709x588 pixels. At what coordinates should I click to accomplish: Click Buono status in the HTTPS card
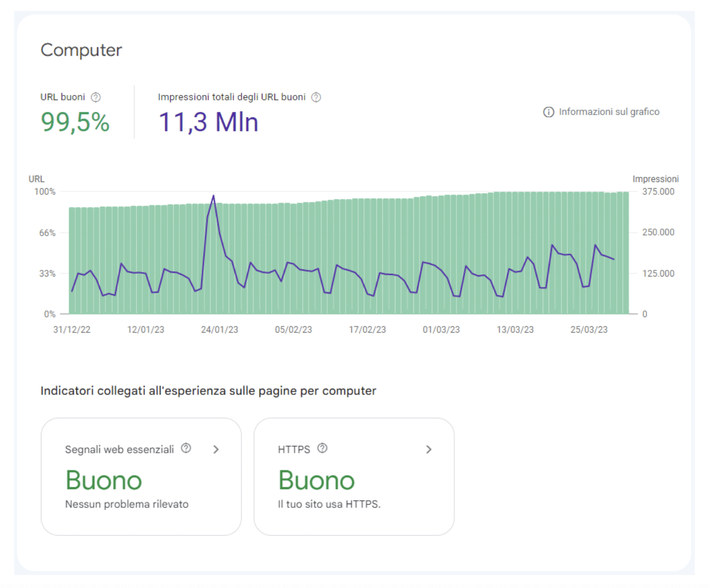[316, 481]
